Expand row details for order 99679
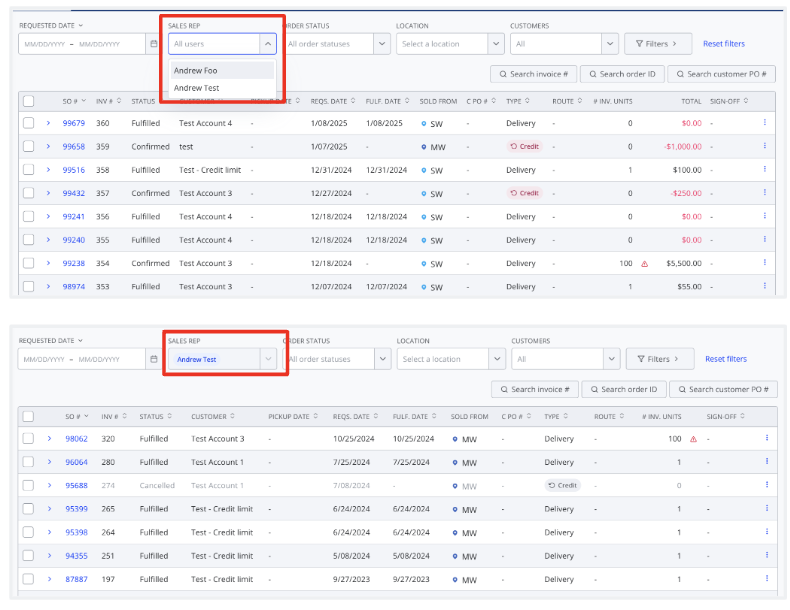This screenshot has height=610, width=790. coord(48,123)
